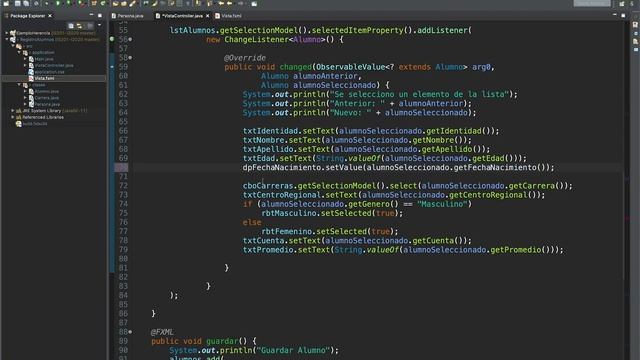The width and height of the screenshot is (640, 360).
Task: Click the Next Annotation toolbar icon
Action: 198,4
